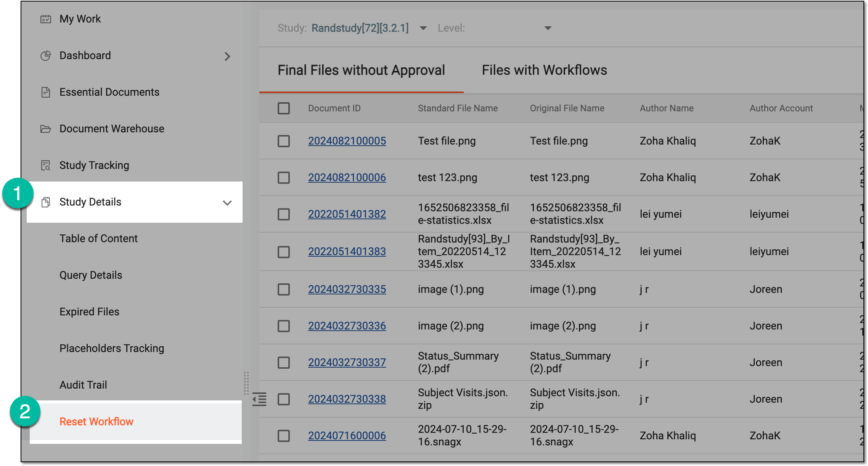This screenshot has width=868, height=466.
Task: Click 'Status_Summary (2).pdf' standard file name
Action: pyautogui.click(x=458, y=362)
